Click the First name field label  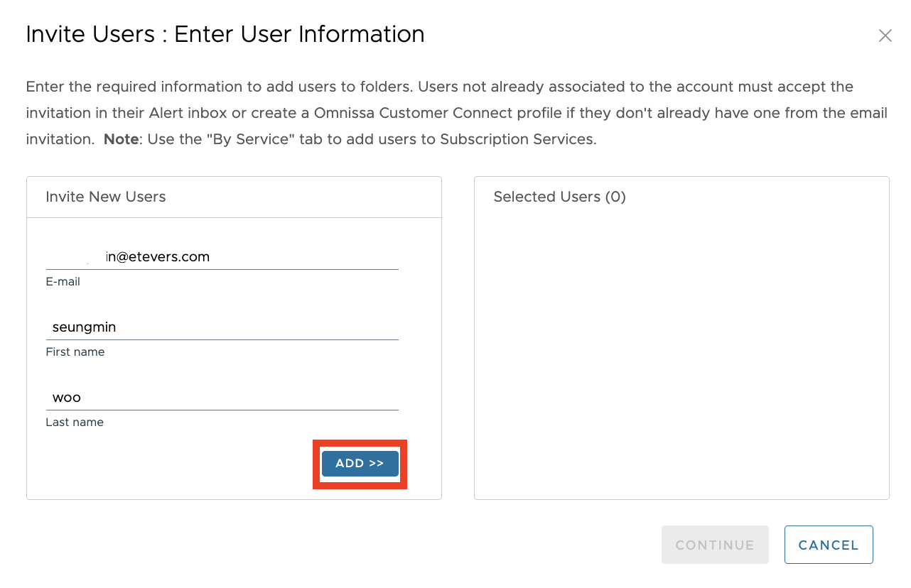coord(75,352)
